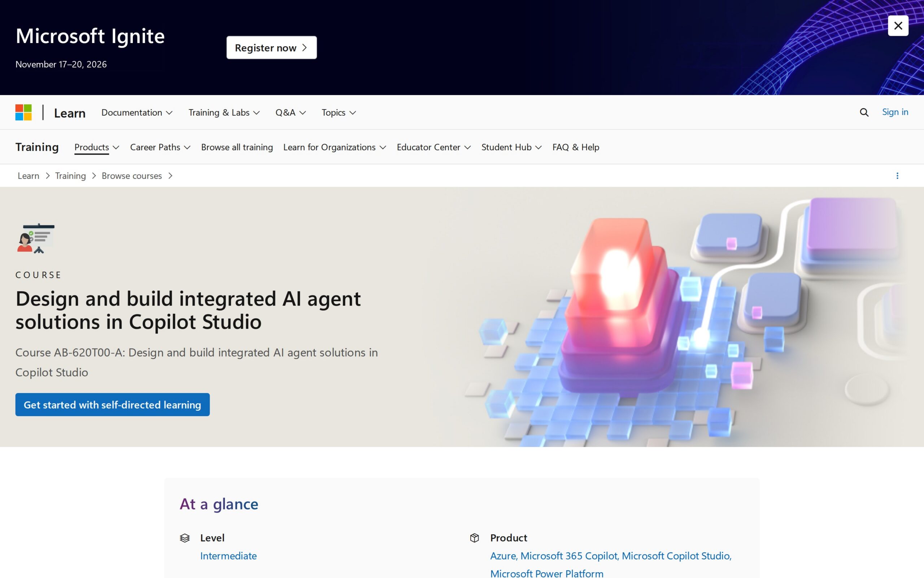Click the course hero illustration
This screenshot has width=924, height=578.
tap(684, 317)
